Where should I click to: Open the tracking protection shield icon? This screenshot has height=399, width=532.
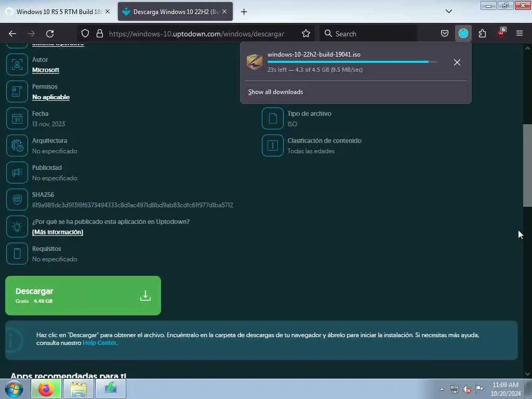click(x=85, y=34)
